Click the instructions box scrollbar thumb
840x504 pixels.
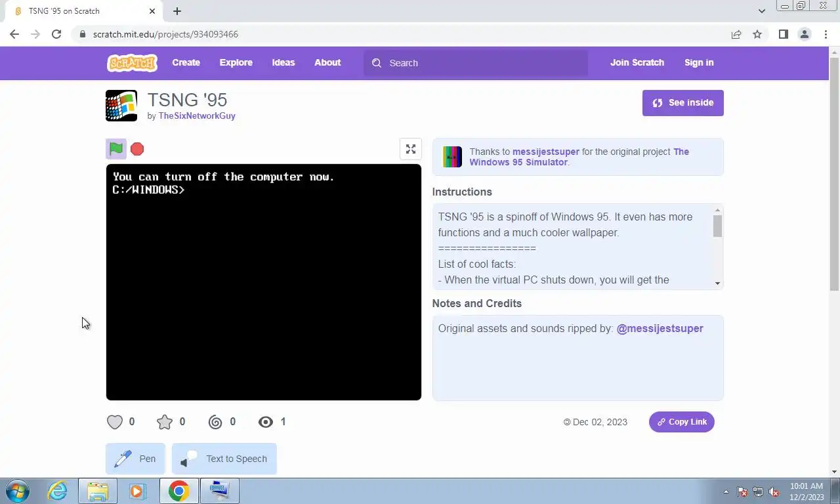pos(717,226)
